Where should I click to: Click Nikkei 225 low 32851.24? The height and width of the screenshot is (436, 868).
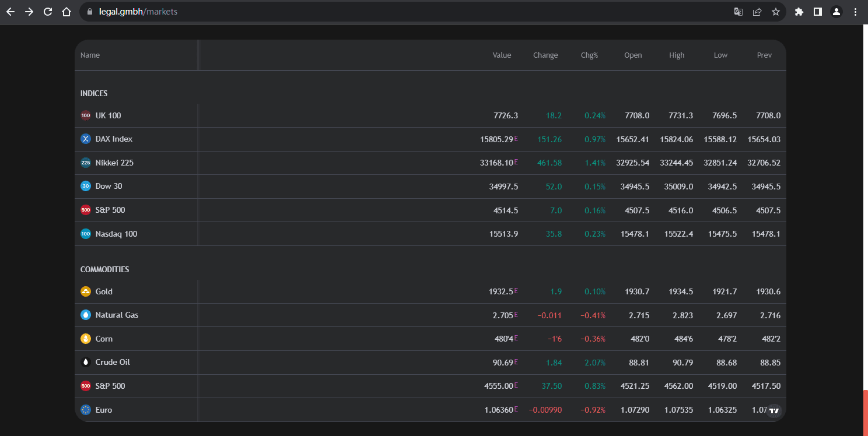[x=720, y=163]
